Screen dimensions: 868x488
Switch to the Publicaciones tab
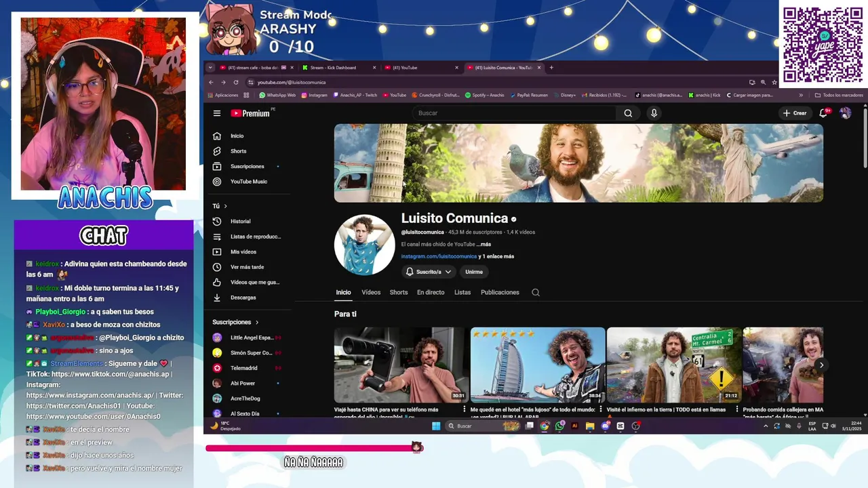coord(500,293)
